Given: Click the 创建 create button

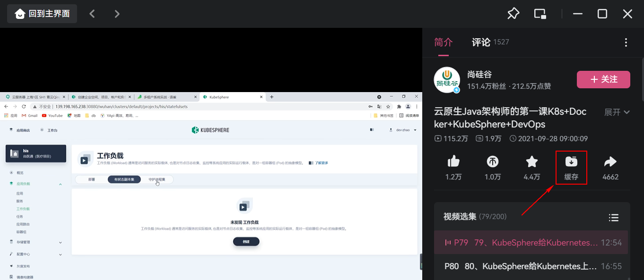Looking at the screenshot, I should (x=245, y=241).
